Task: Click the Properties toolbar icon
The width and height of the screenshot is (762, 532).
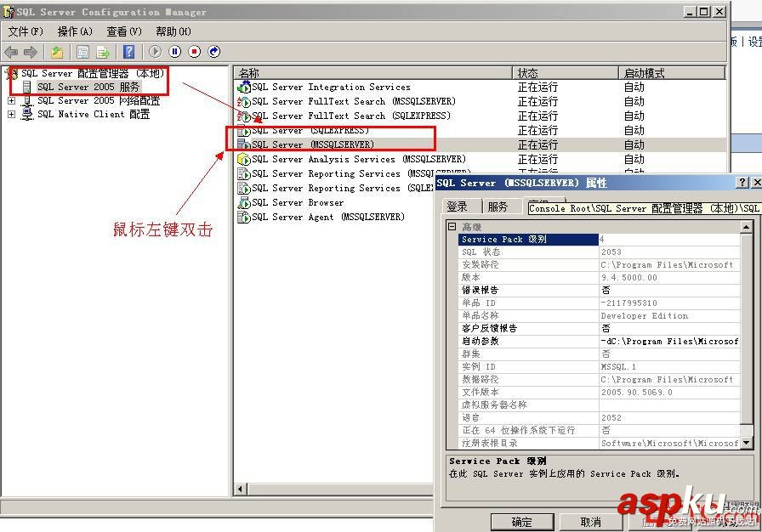Action: [x=83, y=52]
